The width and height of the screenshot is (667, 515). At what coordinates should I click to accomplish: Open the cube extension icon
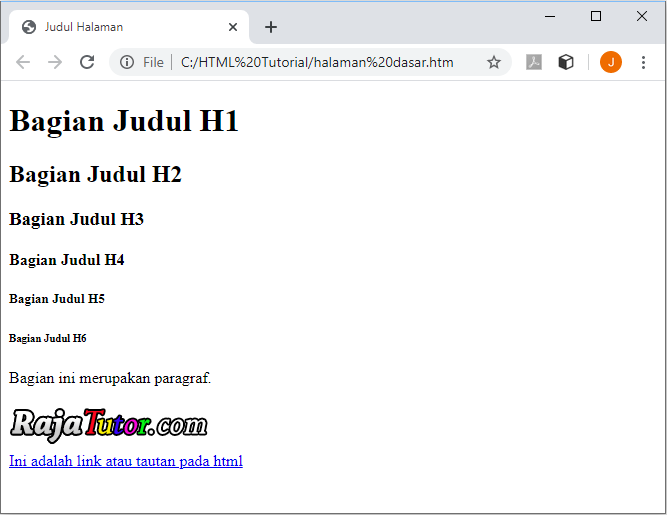coord(566,62)
